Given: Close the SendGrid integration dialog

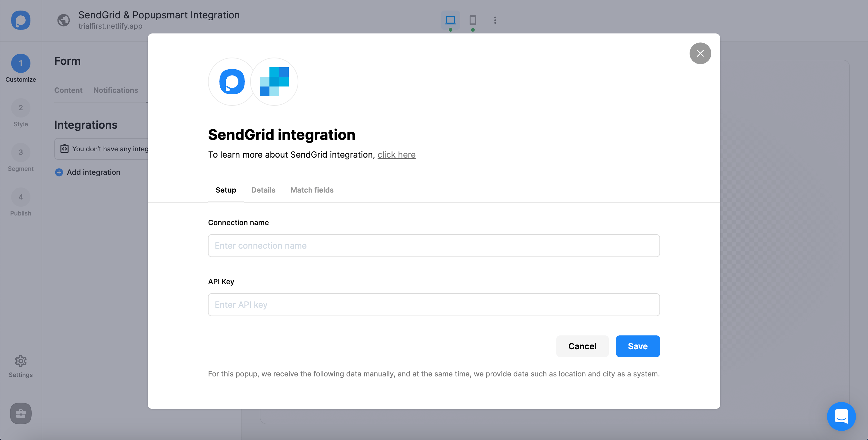Looking at the screenshot, I should pyautogui.click(x=700, y=53).
